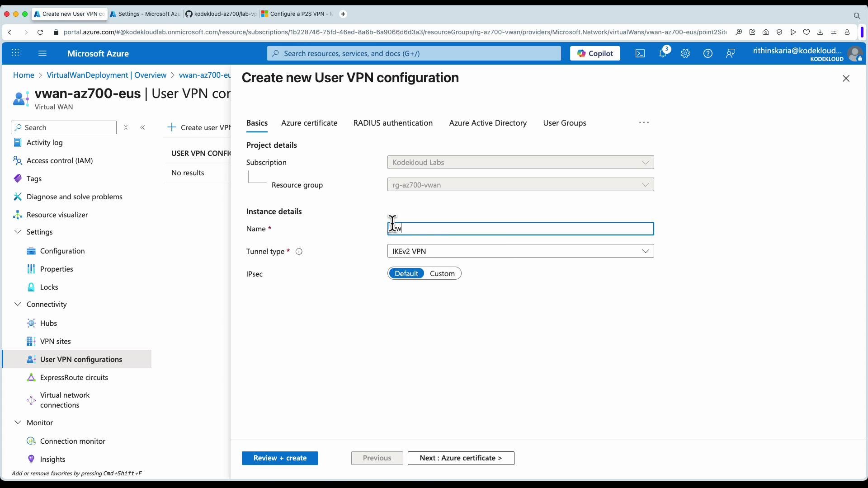Click the Azure global search bar
Image resolution: width=868 pixels, height=488 pixels.
coord(414,53)
